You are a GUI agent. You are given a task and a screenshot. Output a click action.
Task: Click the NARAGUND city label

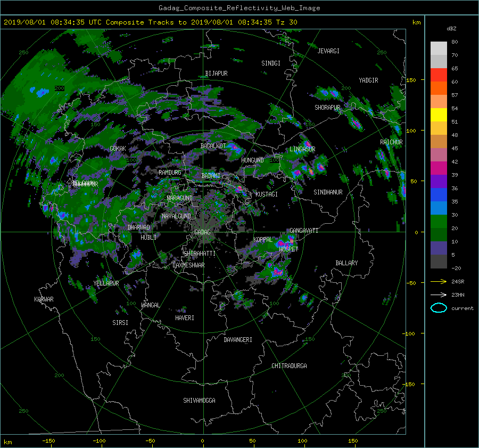click(x=180, y=198)
